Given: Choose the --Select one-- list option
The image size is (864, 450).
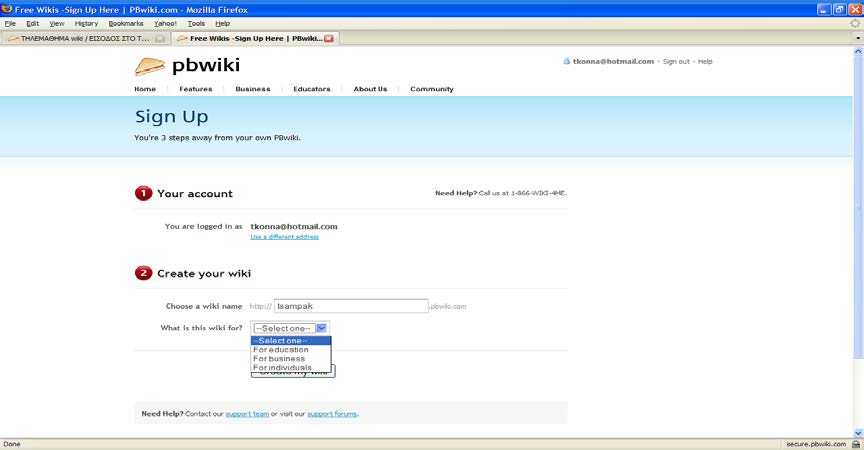Looking at the screenshot, I should [x=291, y=340].
